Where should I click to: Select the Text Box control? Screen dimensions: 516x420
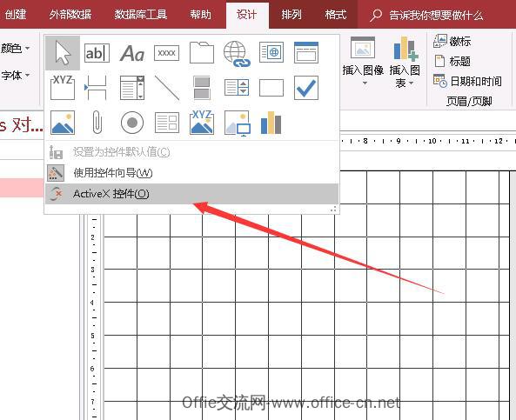point(97,53)
